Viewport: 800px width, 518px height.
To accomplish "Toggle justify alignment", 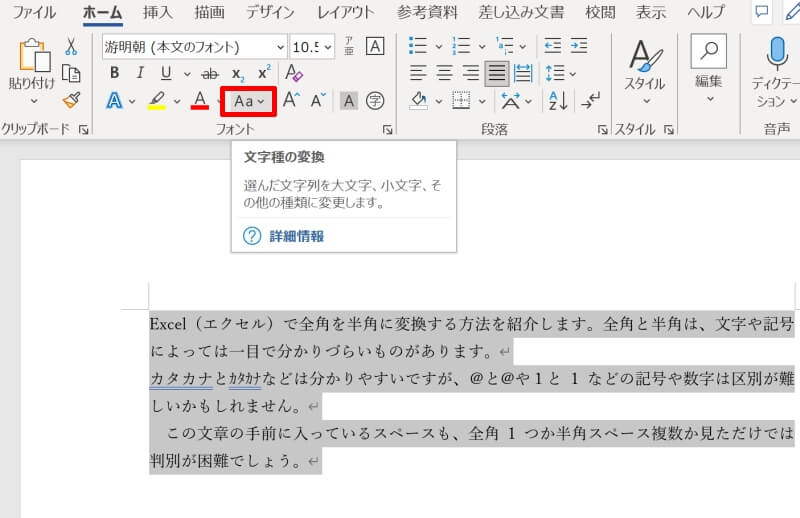I will [x=496, y=73].
